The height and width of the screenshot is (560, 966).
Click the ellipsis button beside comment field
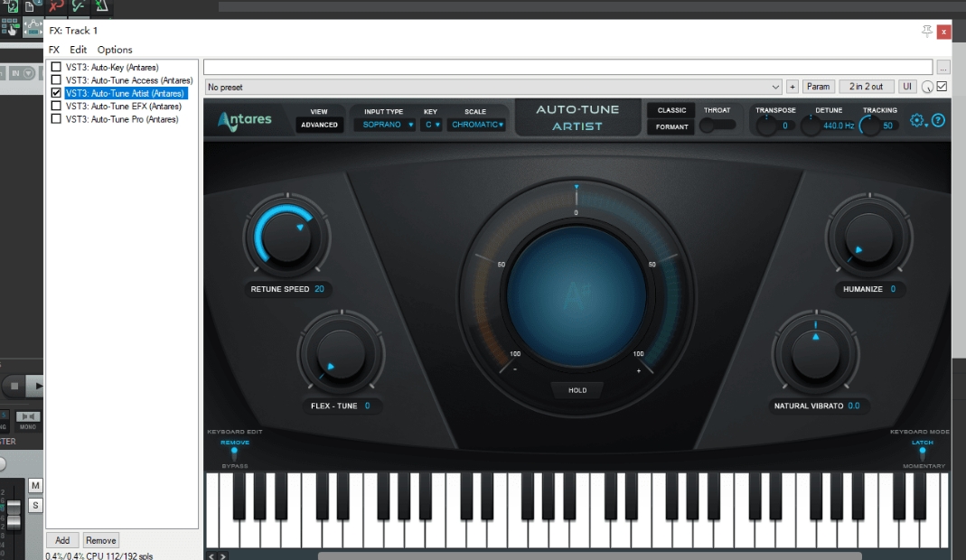click(x=943, y=67)
